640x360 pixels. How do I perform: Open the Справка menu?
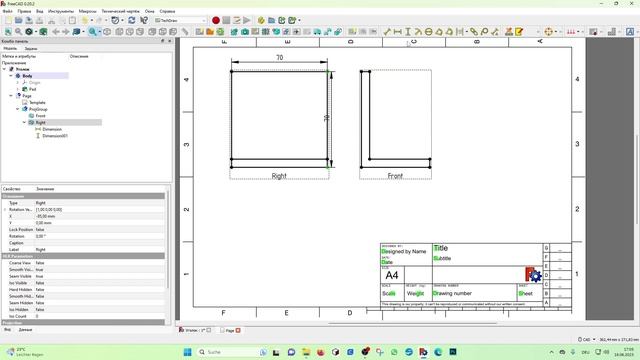tap(167, 11)
